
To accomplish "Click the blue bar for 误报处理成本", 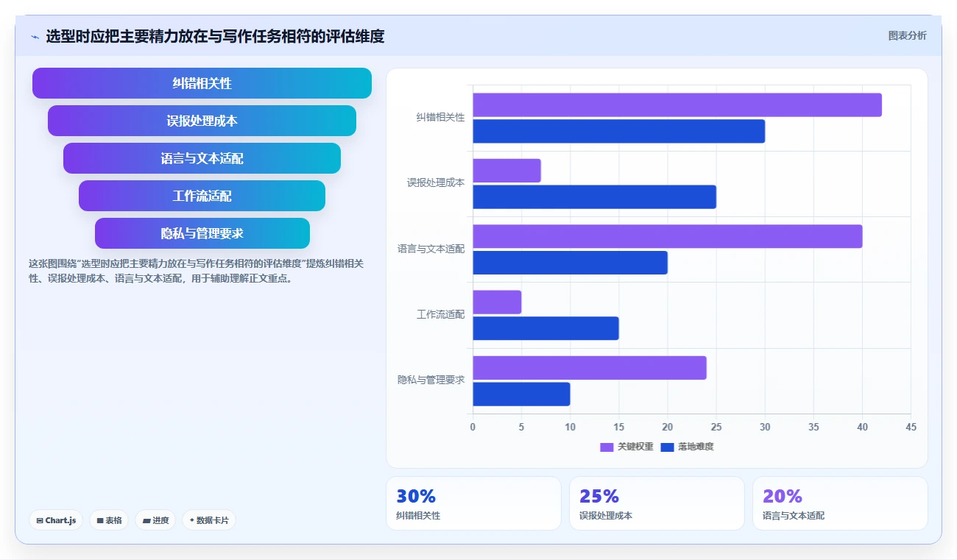I will [594, 196].
